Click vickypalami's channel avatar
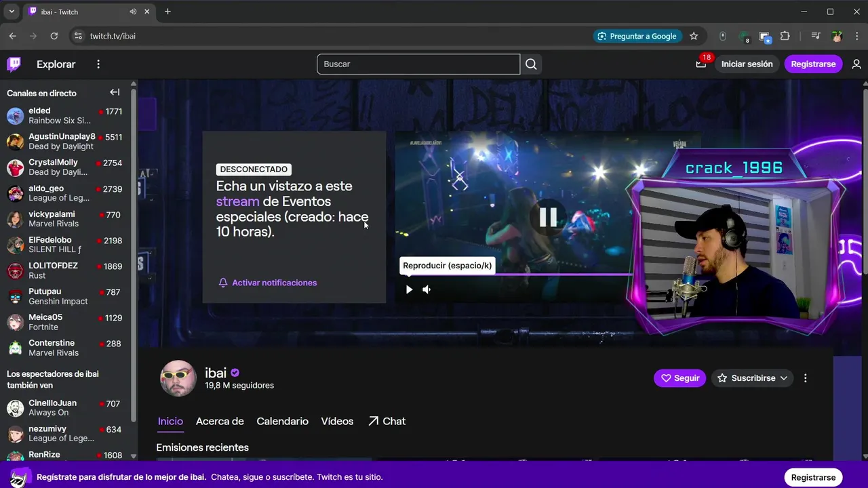The image size is (868, 488). [15, 219]
